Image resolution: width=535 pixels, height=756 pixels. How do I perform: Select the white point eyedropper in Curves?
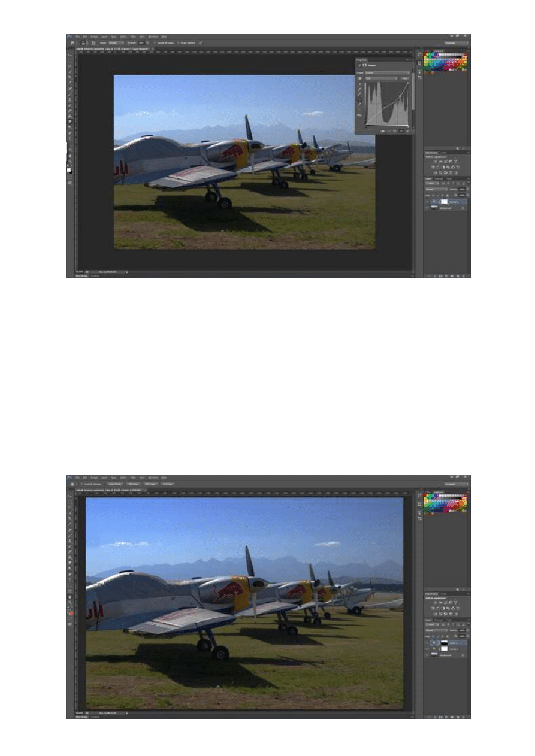click(360, 95)
